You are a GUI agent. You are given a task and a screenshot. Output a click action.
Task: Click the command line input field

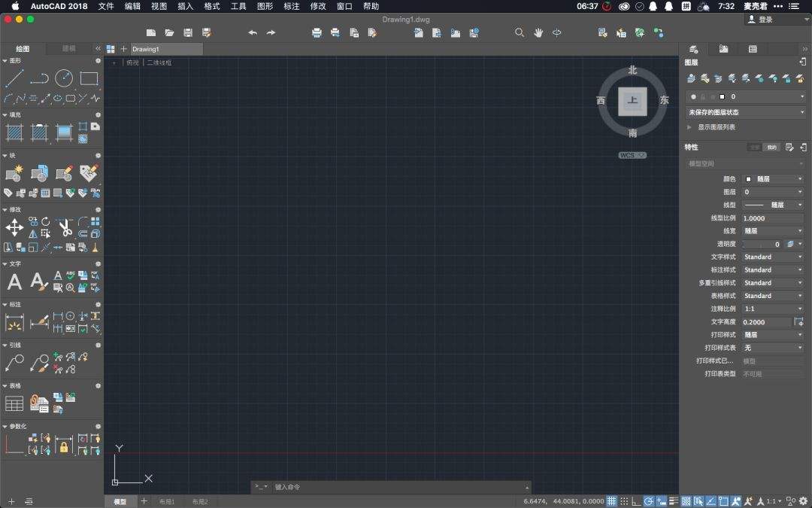click(398, 487)
